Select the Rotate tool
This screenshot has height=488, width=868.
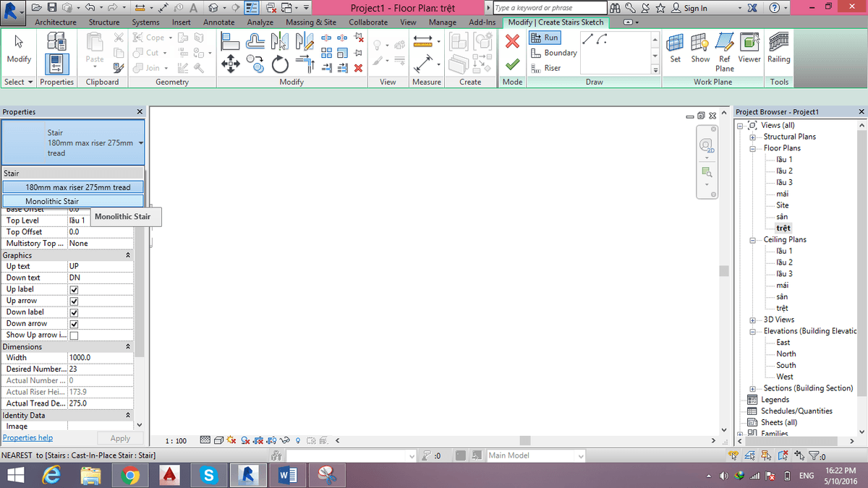click(280, 64)
